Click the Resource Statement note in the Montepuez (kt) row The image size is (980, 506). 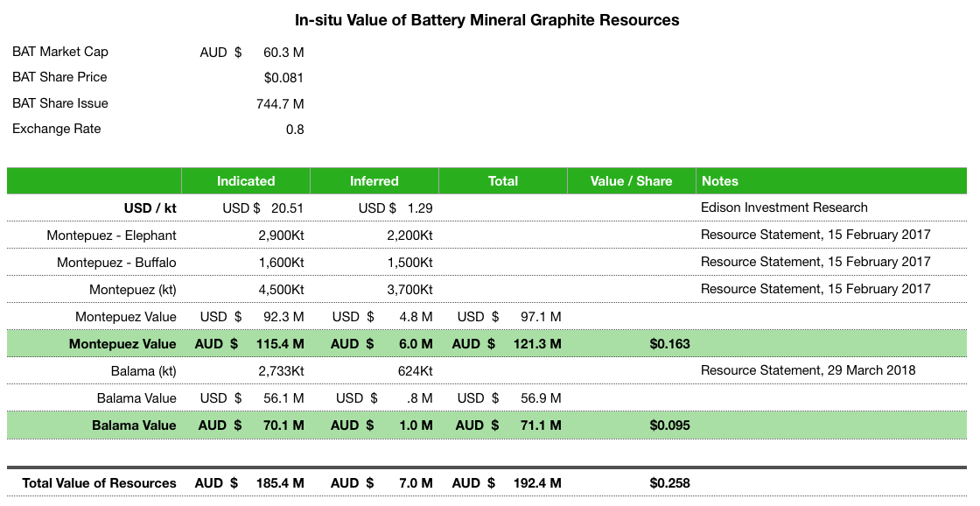point(815,289)
